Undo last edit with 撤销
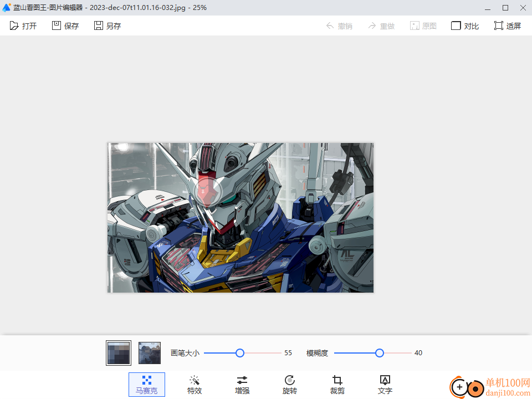The height and width of the screenshot is (399, 532). coord(339,26)
